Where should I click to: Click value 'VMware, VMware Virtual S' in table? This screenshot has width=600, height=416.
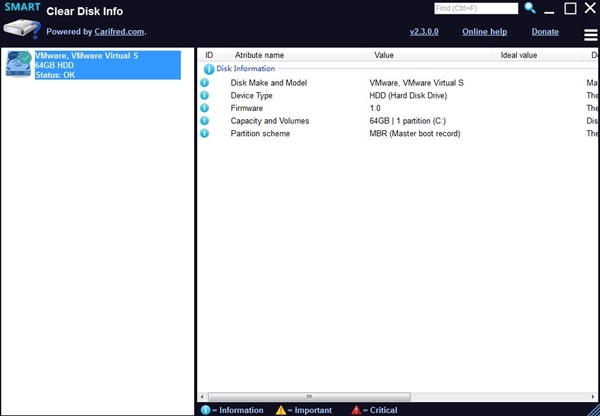point(416,83)
